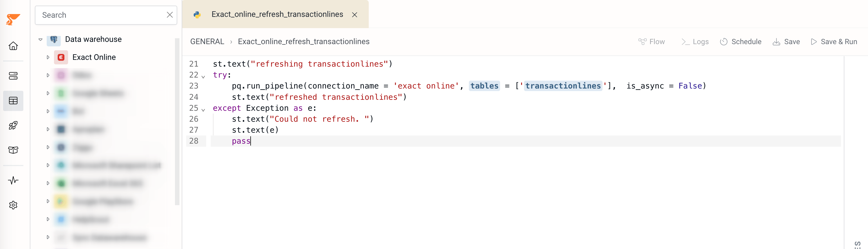Click the Exact Online red logo icon
This screenshot has height=249, width=868.
pyautogui.click(x=61, y=57)
